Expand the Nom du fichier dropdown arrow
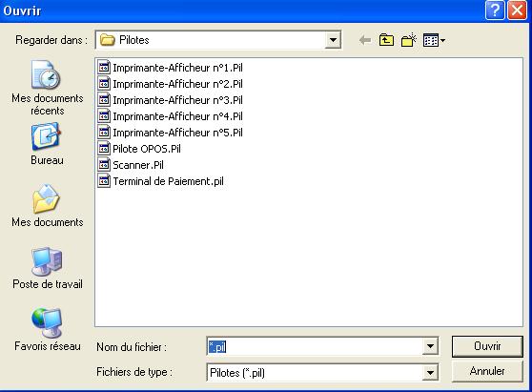This screenshot has height=392, width=532. 430,346
